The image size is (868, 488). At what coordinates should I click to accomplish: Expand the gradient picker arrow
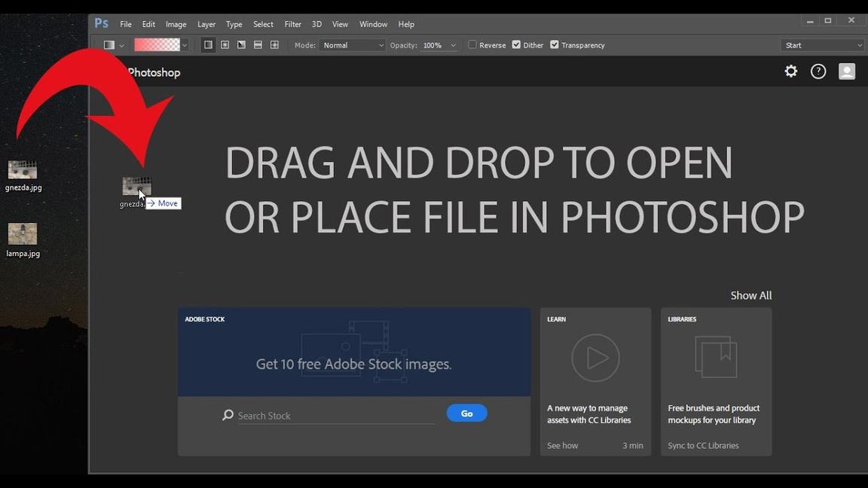tap(185, 45)
